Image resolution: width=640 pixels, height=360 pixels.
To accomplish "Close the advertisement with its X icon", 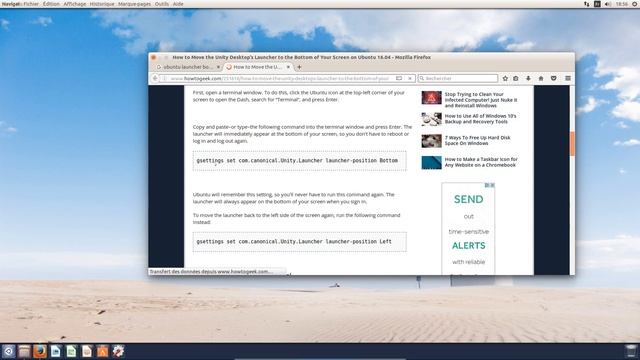I will pos(492,185).
